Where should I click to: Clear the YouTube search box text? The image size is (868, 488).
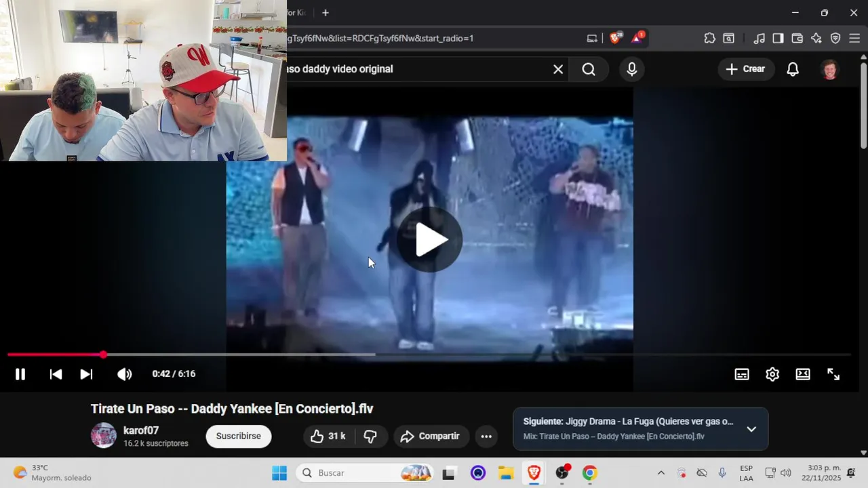pos(558,69)
